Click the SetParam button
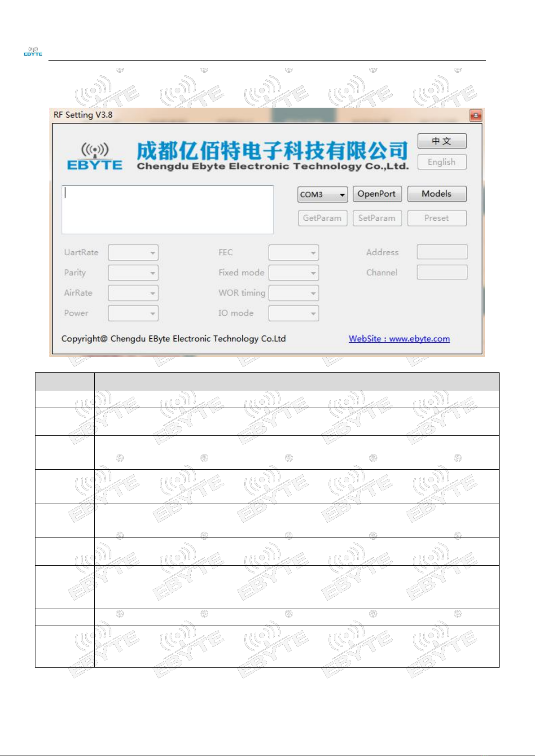The image size is (535, 756). (377, 218)
